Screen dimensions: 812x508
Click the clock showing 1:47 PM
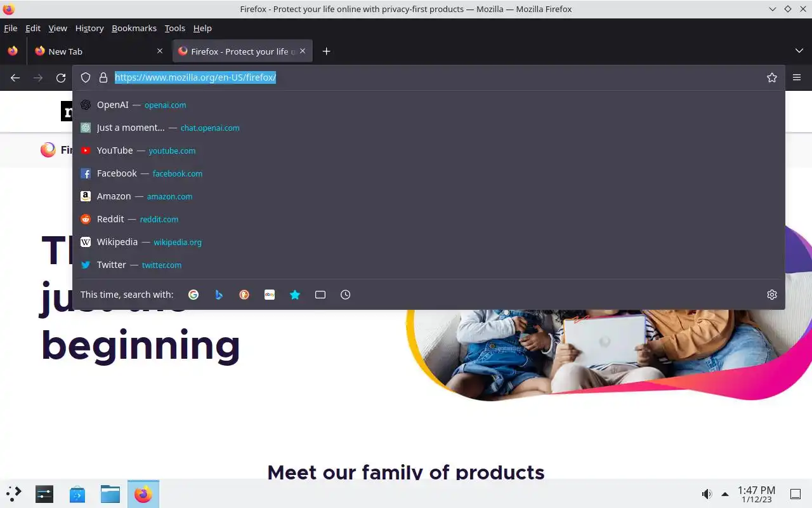click(756, 494)
